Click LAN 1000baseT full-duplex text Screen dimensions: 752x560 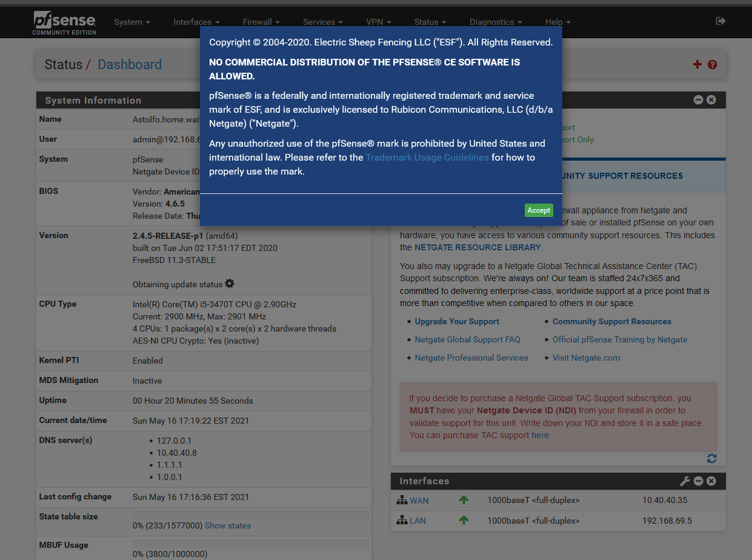(533, 521)
